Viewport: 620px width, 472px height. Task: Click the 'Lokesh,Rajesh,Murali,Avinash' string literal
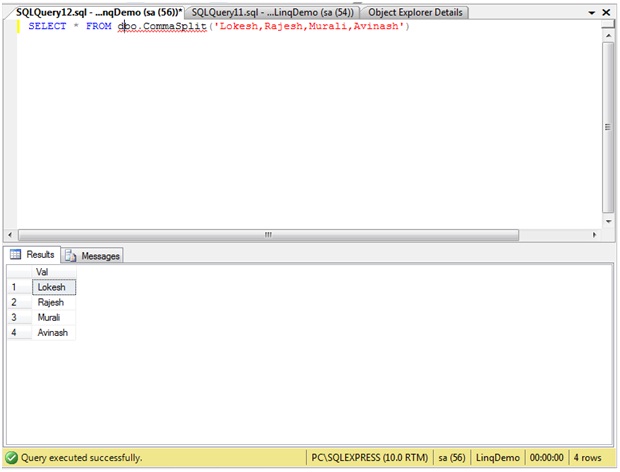pos(309,26)
